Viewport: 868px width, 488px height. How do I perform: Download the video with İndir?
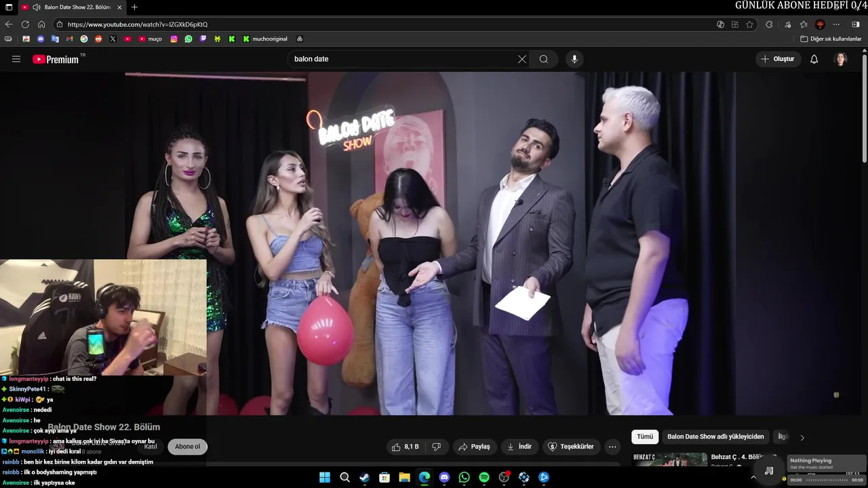tap(519, 447)
